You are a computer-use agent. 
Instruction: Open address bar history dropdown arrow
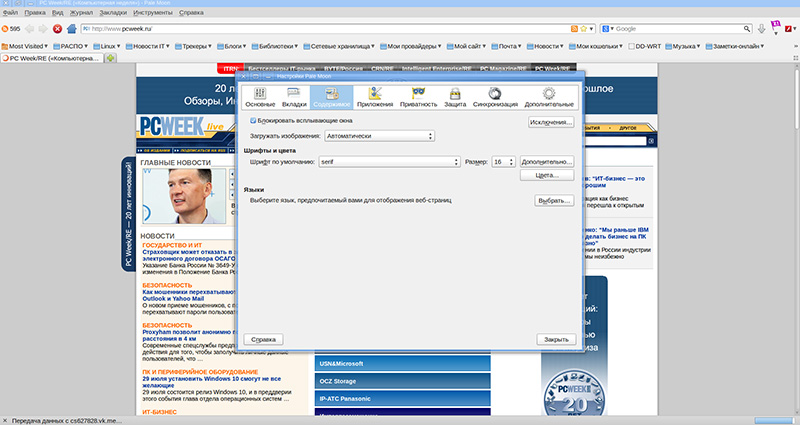591,29
